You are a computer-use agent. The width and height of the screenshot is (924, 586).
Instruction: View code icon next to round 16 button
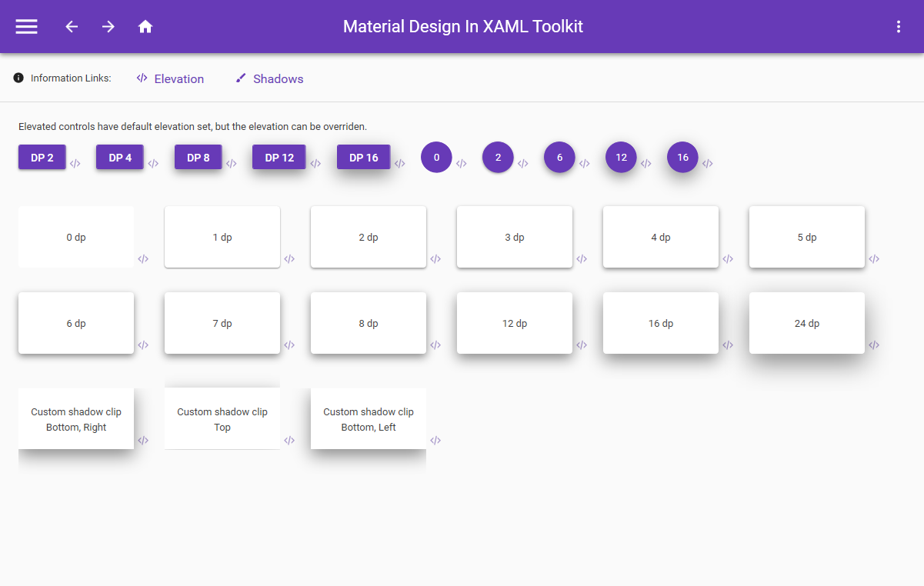[x=708, y=164]
